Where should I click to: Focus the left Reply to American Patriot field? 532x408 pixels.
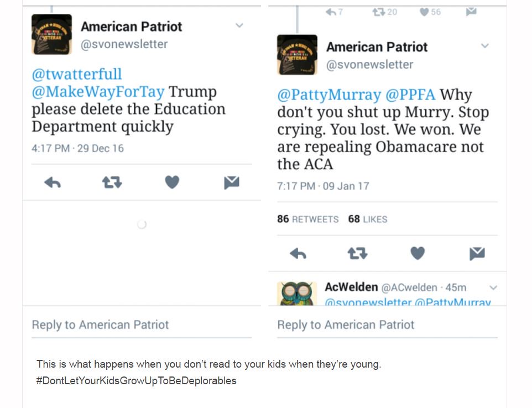(x=142, y=325)
